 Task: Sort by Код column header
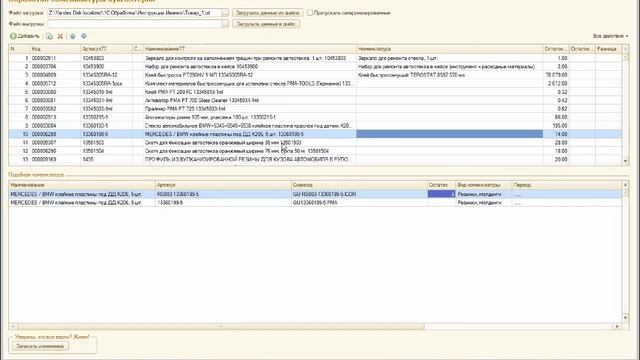(55, 49)
